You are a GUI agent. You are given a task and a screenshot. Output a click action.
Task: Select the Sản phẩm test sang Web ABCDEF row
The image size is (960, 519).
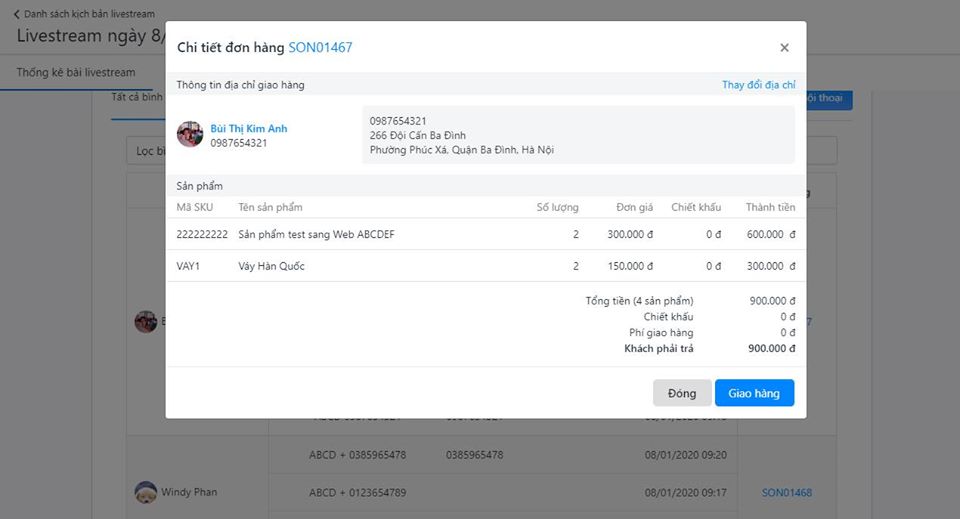(485, 234)
